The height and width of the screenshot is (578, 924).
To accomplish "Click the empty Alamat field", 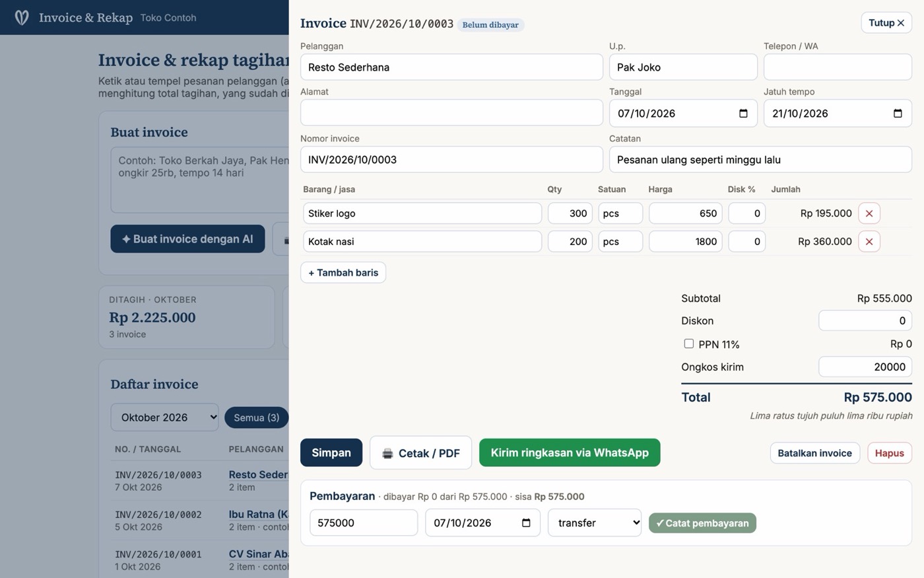I will (451, 113).
